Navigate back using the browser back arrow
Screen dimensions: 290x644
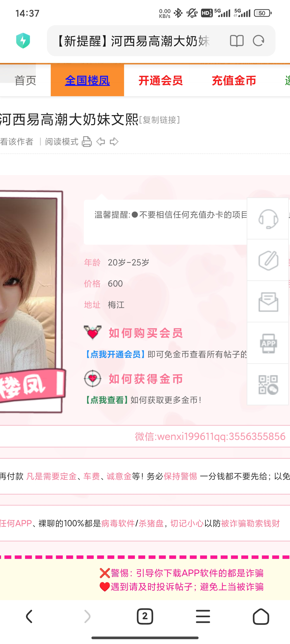(29, 616)
